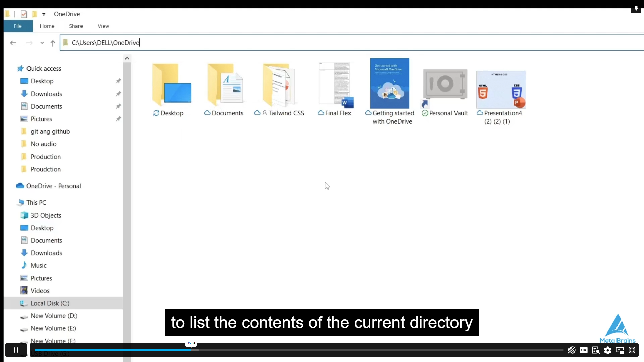Click scroll-up arrow of navigation pane
The width and height of the screenshot is (644, 362).
pyautogui.click(x=127, y=58)
